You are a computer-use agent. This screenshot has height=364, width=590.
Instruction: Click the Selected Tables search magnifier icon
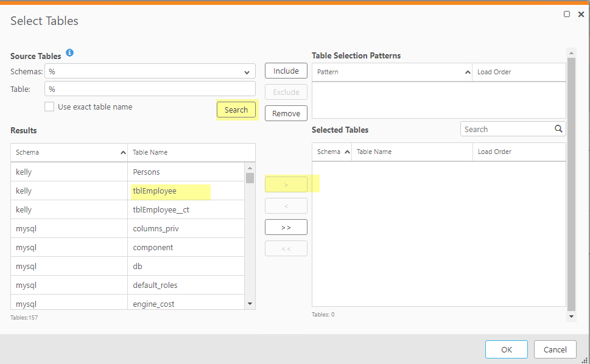558,129
